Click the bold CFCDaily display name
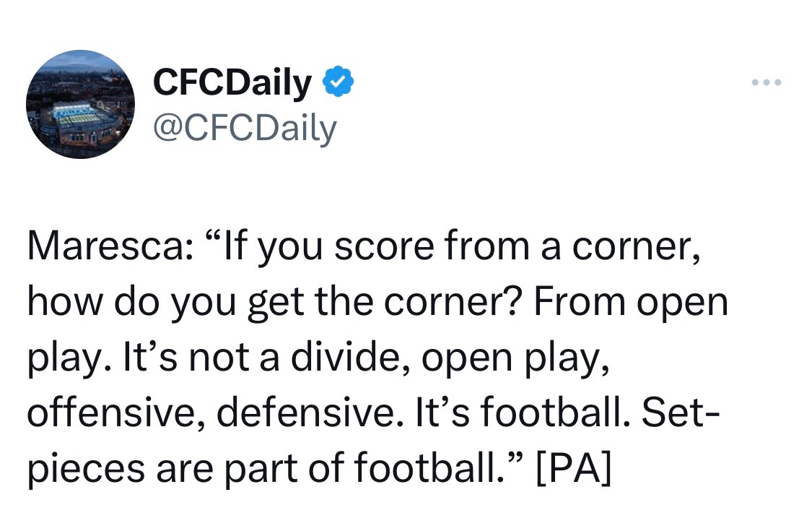This screenshot has height=505, width=812. 232,84
